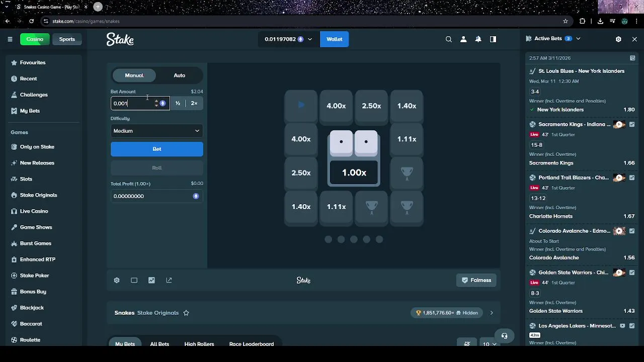
Task: Expand the Active Bets dropdown chevron
Action: [578, 39]
